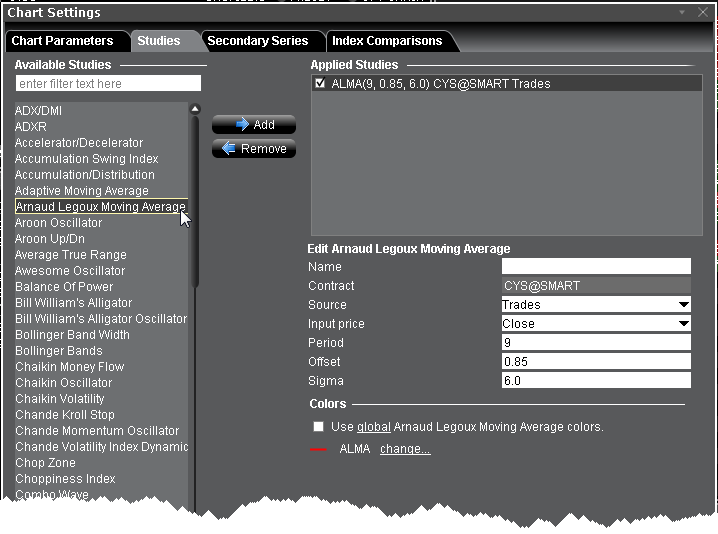Open the Source dropdown showing Trades
The width and height of the screenshot is (718, 534).
[683, 305]
